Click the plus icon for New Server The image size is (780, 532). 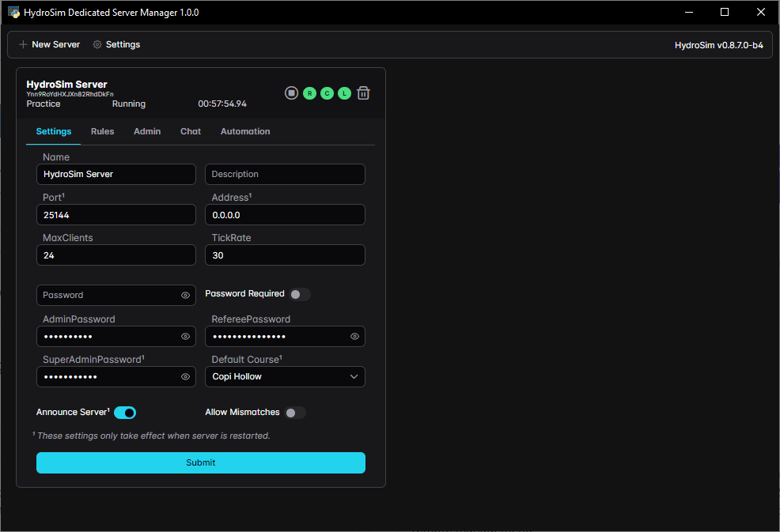tap(23, 44)
